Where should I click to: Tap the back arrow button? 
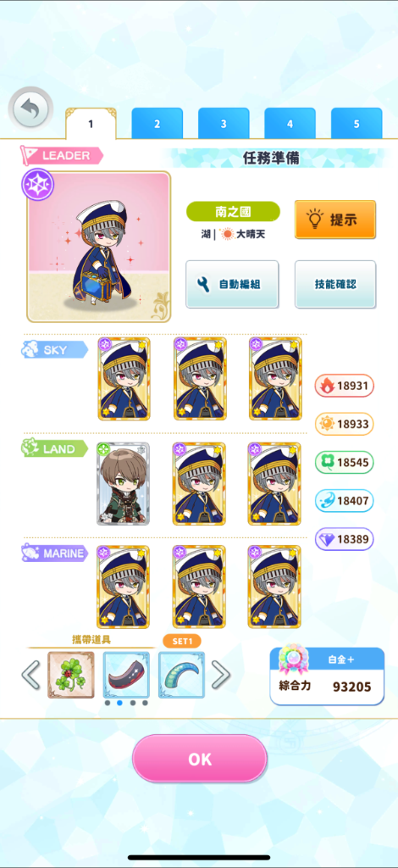[30, 108]
